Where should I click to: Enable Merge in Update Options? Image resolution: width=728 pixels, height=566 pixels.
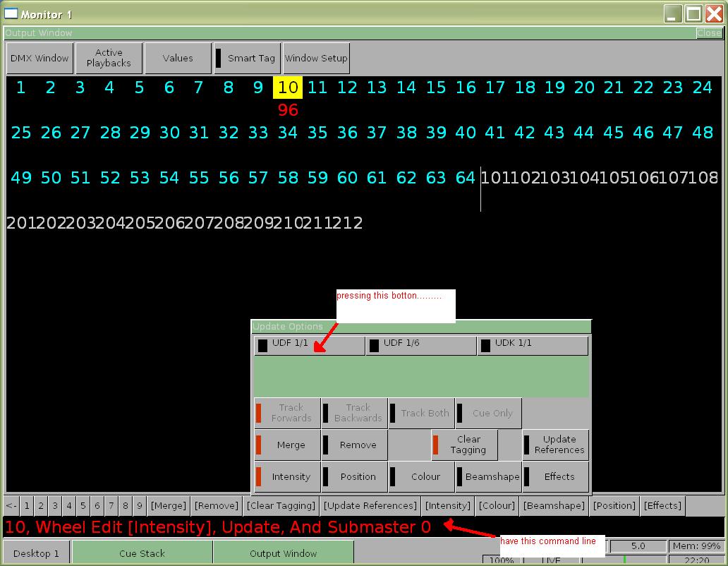pyautogui.click(x=287, y=445)
